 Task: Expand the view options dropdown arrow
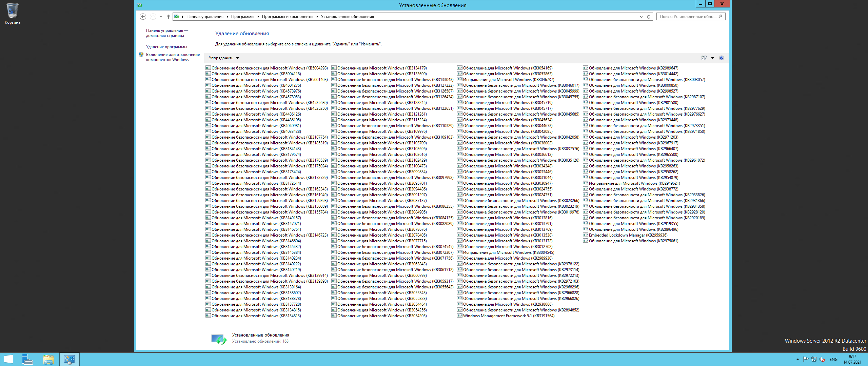click(x=712, y=58)
